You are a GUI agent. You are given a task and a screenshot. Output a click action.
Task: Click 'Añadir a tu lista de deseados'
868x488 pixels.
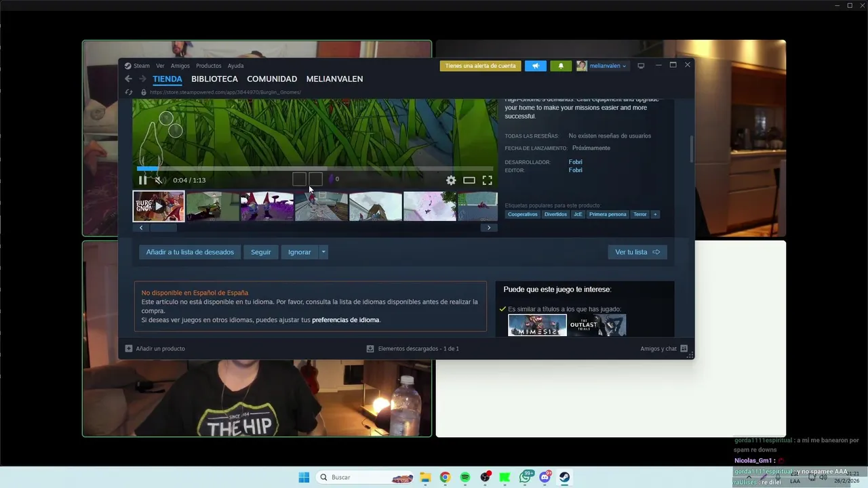coord(190,252)
